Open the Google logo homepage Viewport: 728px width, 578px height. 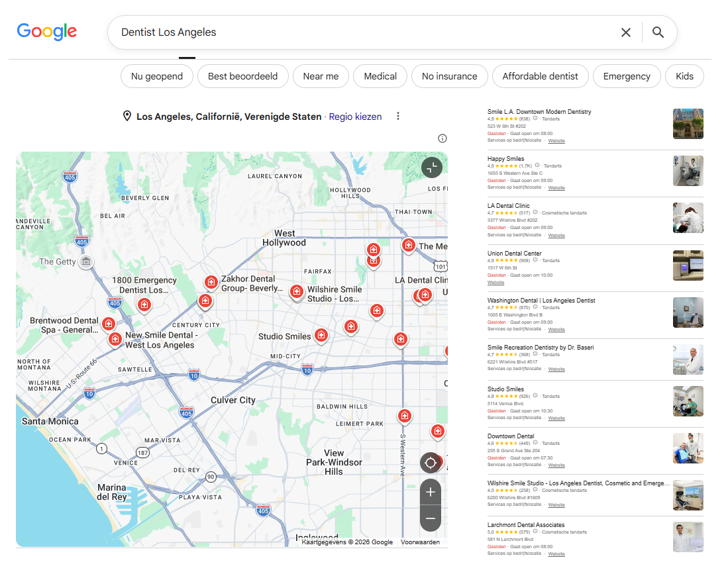tap(47, 32)
